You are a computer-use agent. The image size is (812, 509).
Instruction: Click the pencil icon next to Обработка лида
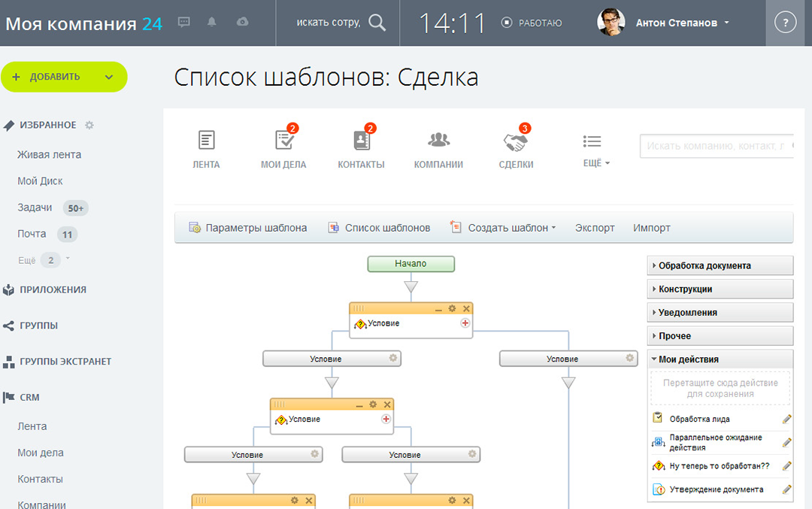tap(786, 420)
